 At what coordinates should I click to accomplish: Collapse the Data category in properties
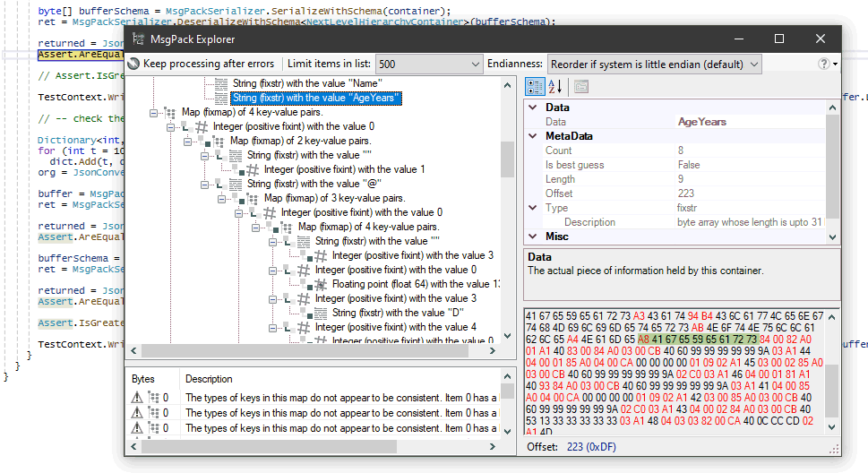pos(533,107)
